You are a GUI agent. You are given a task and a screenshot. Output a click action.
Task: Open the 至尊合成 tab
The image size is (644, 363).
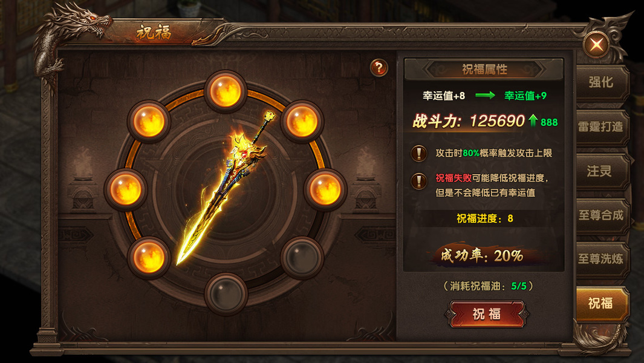pyautogui.click(x=602, y=215)
